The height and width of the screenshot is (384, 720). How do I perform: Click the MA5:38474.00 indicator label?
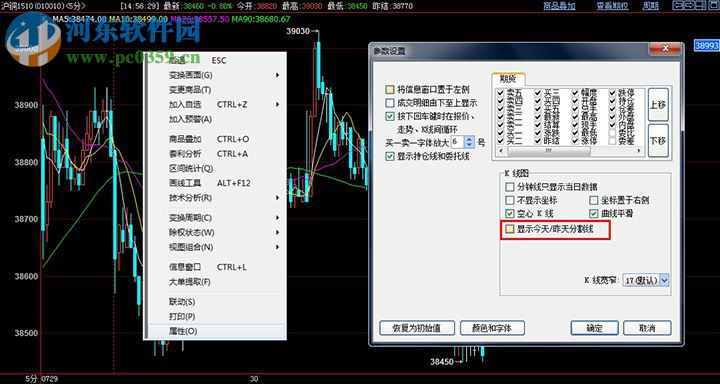click(79, 19)
